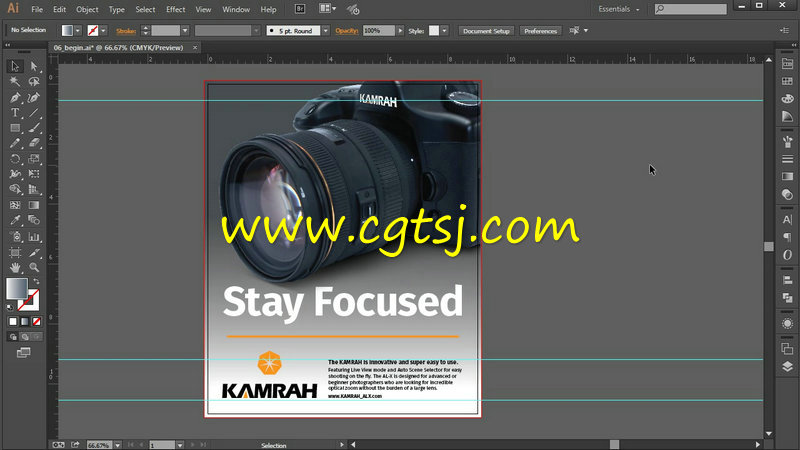This screenshot has height=450, width=800.
Task: Select the Eyedropper tool
Action: pos(15,220)
